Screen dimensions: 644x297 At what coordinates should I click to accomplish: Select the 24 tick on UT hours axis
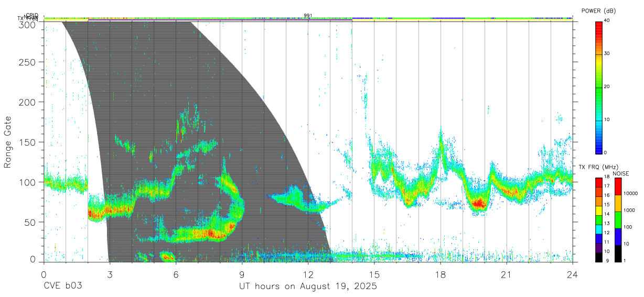pos(573,274)
